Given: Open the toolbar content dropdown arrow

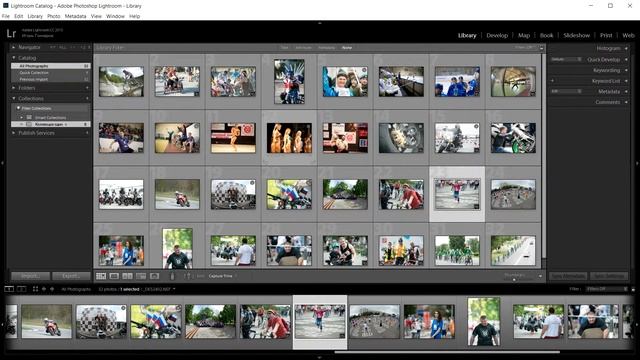Looking at the screenshot, I should click(x=540, y=276).
